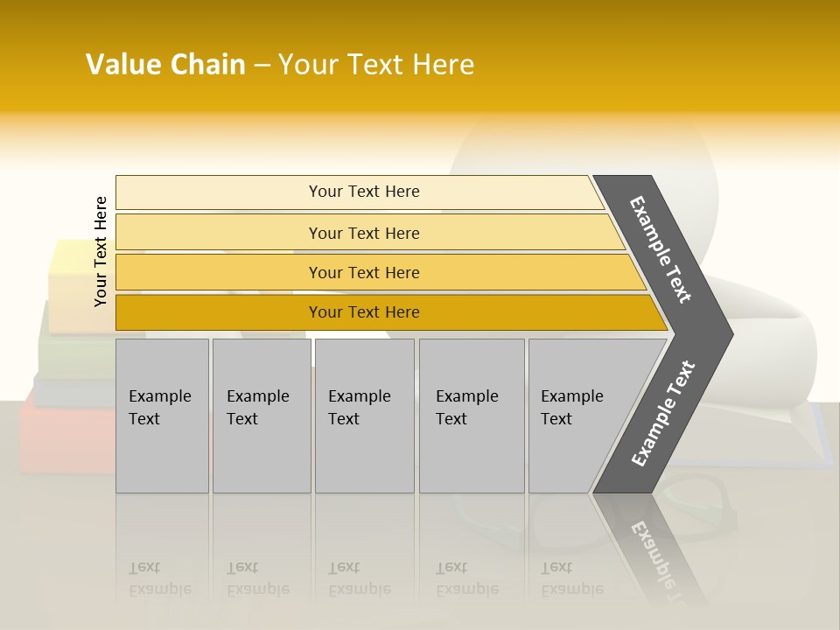Click the bold 'Value Chain' words in the title
The height and width of the screenshot is (630, 840).
point(165,65)
